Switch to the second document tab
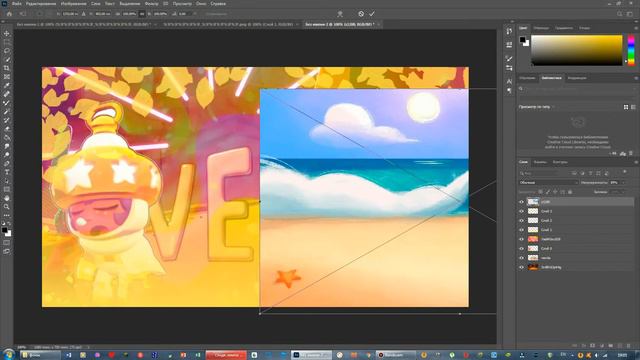Screen dimensions: 640x360 [228, 24]
